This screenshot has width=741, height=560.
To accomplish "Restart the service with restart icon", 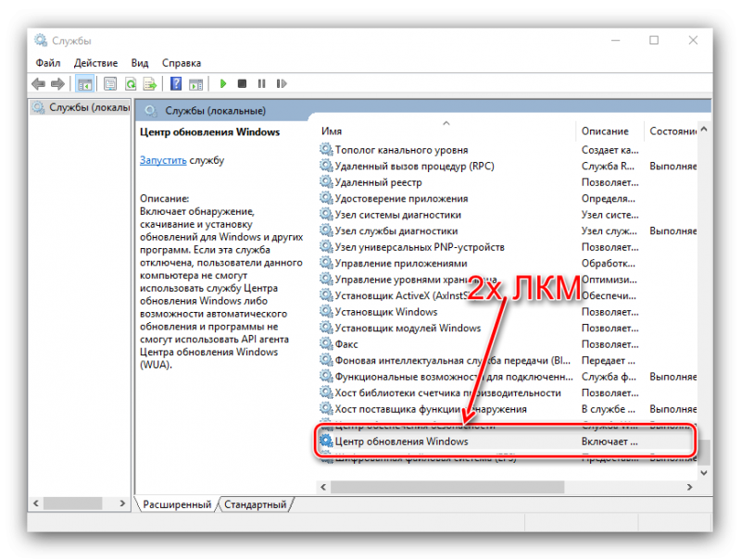I will pos(282,83).
